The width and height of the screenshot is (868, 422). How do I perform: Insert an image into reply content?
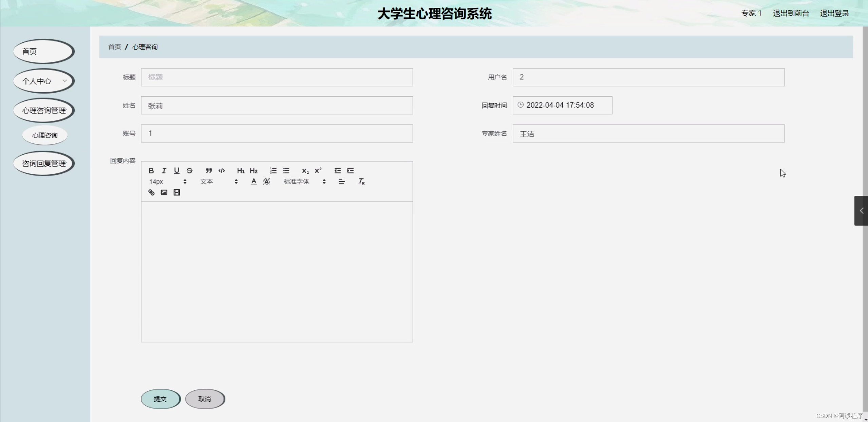[164, 192]
